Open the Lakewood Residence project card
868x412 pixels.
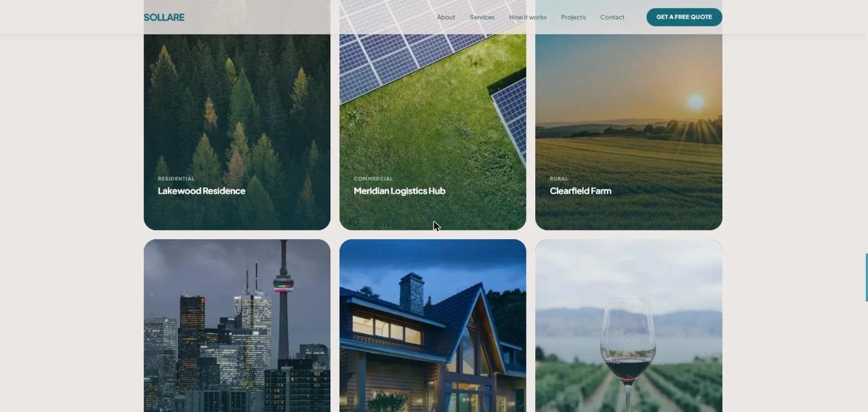(x=237, y=115)
